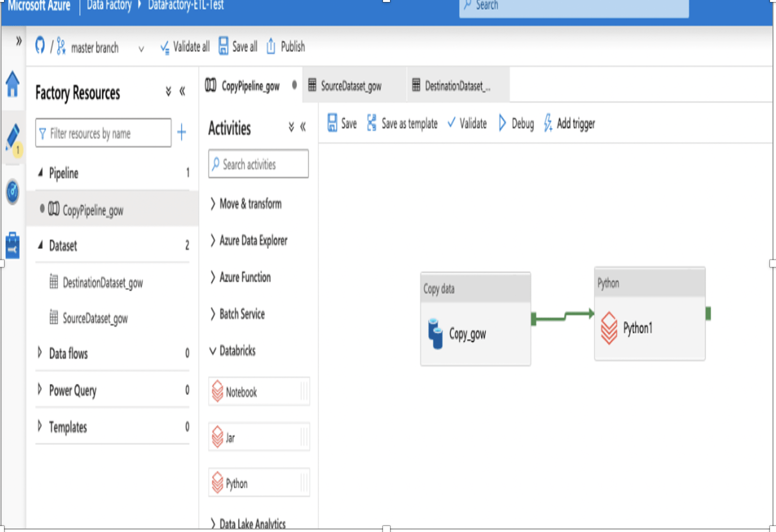Expand the Azure Data Explorer category
The height and width of the screenshot is (532, 776).
click(249, 240)
